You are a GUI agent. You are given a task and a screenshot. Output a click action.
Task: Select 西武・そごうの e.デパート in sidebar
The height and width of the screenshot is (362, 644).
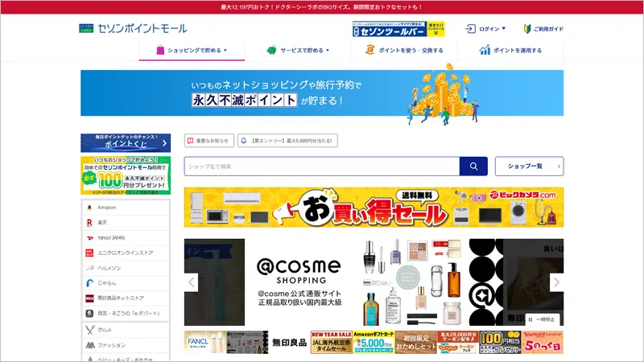(126, 313)
